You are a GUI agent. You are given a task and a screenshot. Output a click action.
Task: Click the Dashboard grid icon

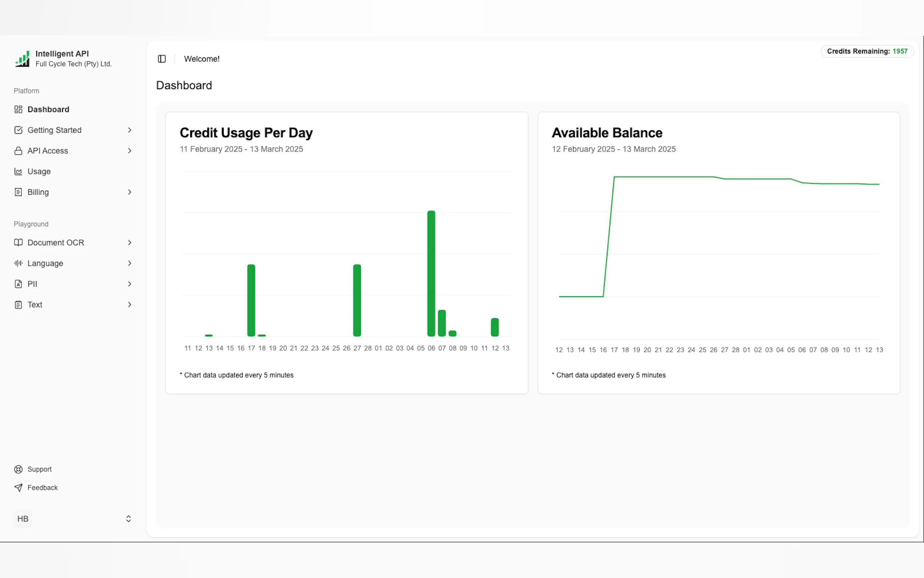pyautogui.click(x=18, y=109)
